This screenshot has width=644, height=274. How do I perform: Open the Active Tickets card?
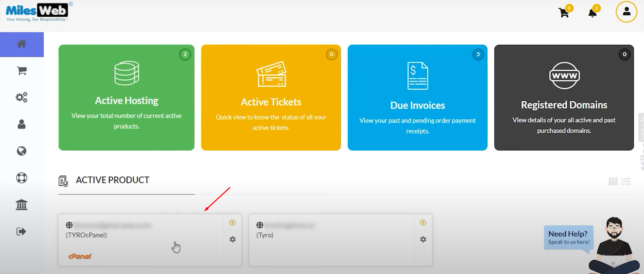coord(271,98)
